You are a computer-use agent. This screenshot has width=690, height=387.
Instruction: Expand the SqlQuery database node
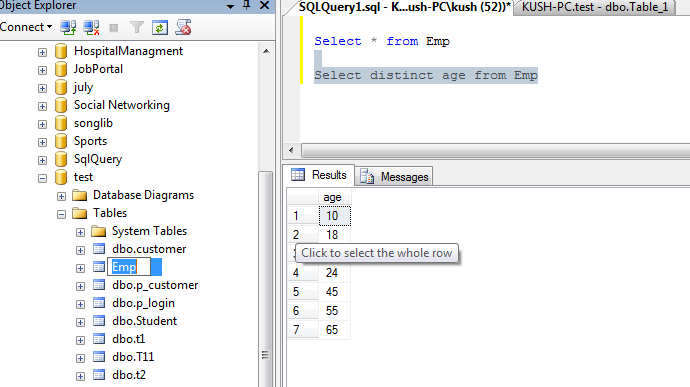click(42, 160)
